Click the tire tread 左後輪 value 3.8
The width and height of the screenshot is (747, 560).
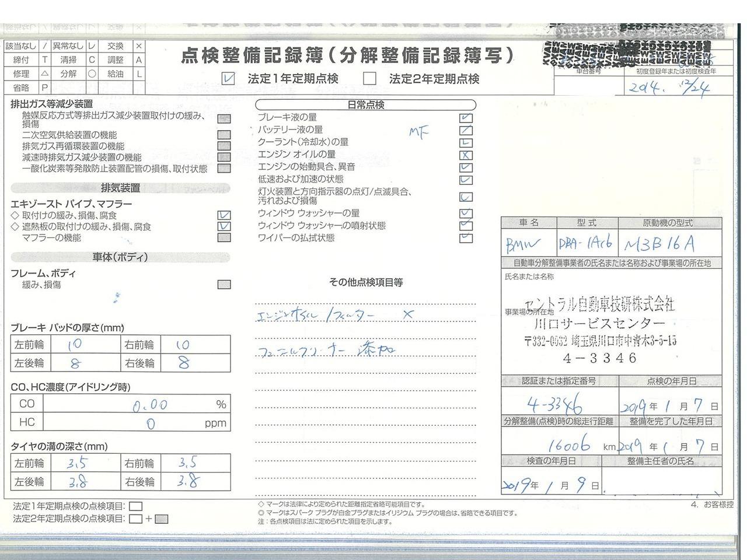[x=78, y=482]
